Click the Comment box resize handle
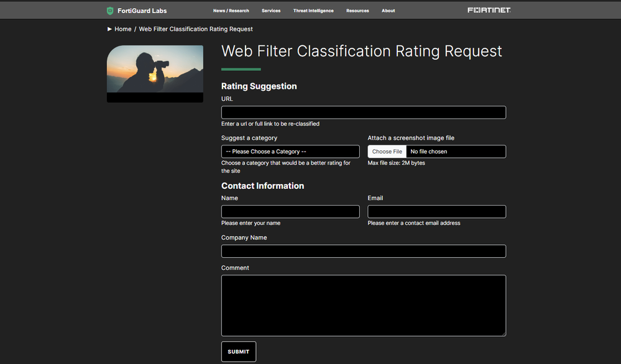Viewport: 621px width, 364px height. [503, 334]
